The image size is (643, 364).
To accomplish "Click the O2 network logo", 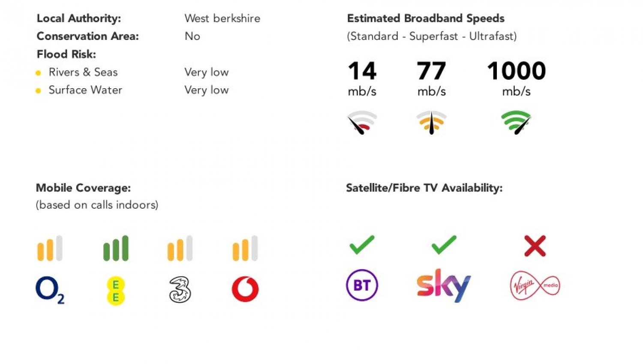I will pyautogui.click(x=50, y=290).
